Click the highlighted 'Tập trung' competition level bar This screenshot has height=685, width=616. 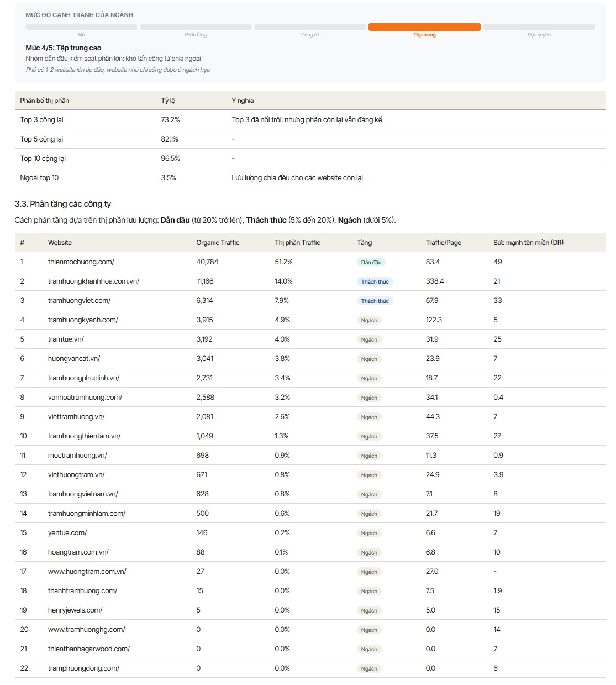pos(424,27)
